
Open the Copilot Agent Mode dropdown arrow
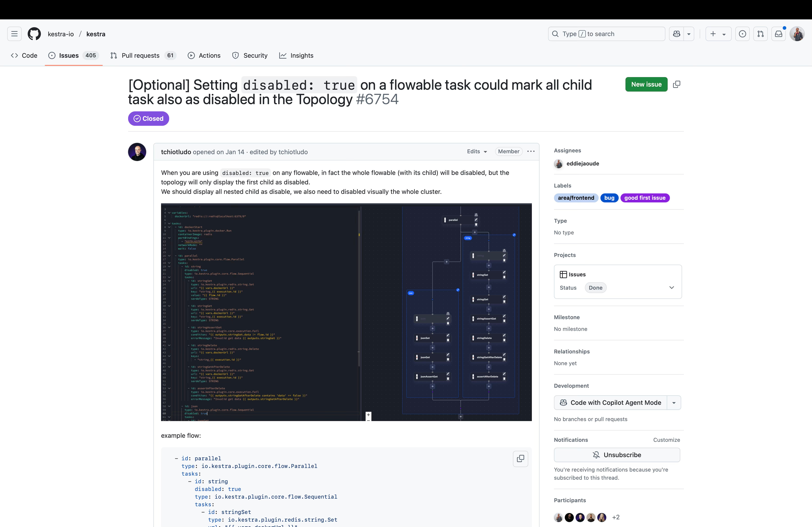pyautogui.click(x=674, y=403)
